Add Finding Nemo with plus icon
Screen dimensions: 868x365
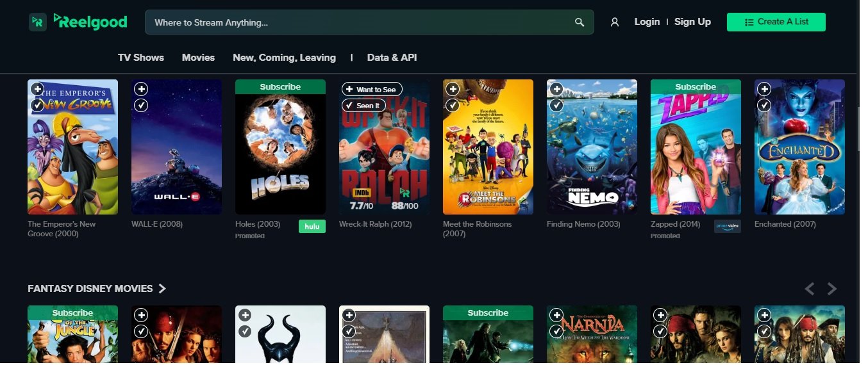557,89
